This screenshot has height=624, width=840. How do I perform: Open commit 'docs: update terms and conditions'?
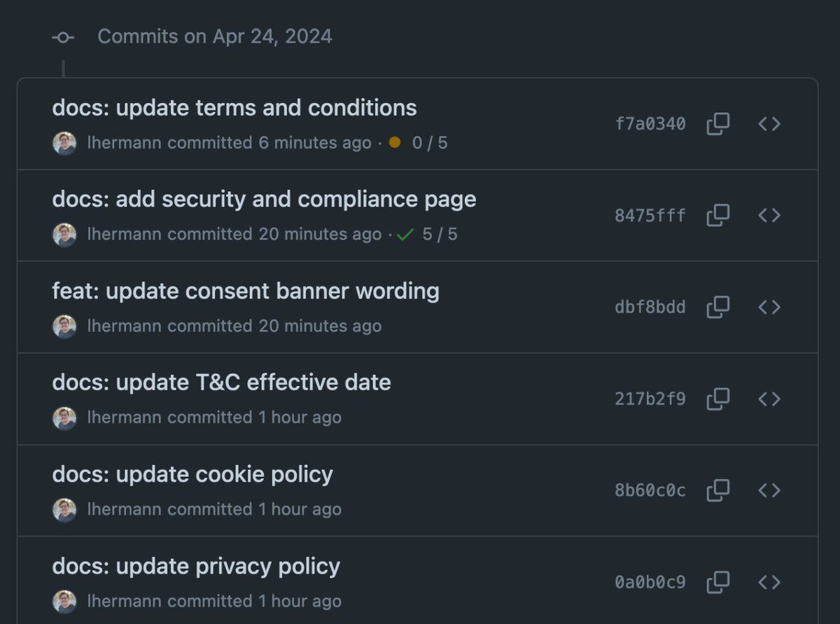234,108
